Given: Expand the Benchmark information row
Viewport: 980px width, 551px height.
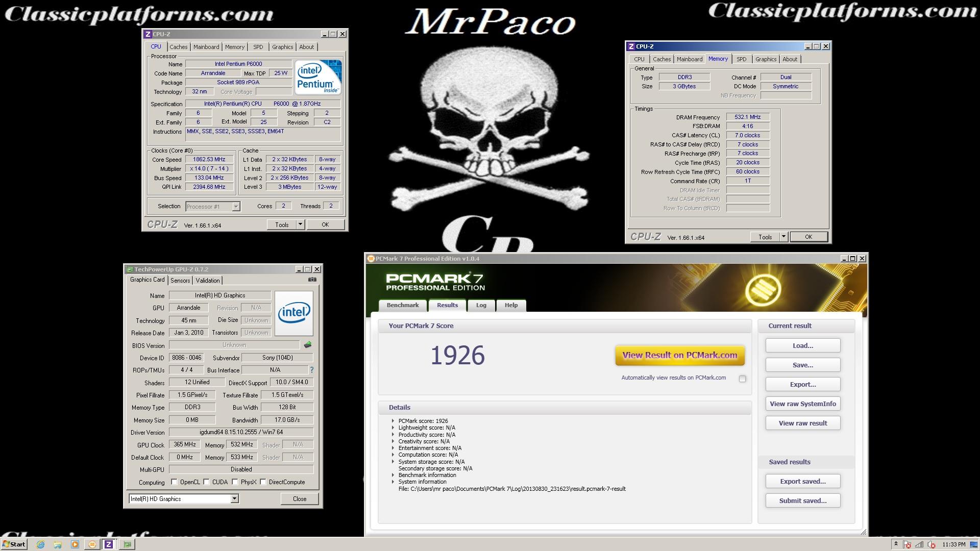Looking at the screenshot, I should [x=393, y=475].
